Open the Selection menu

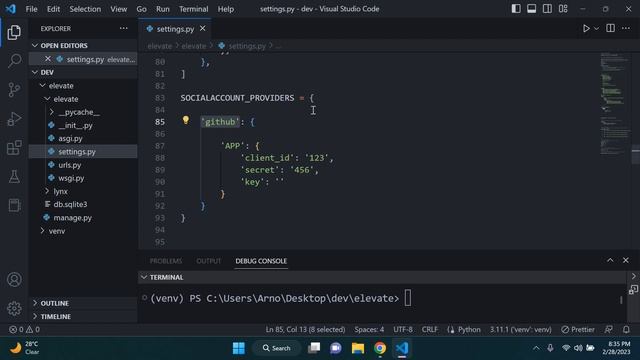coord(85,9)
